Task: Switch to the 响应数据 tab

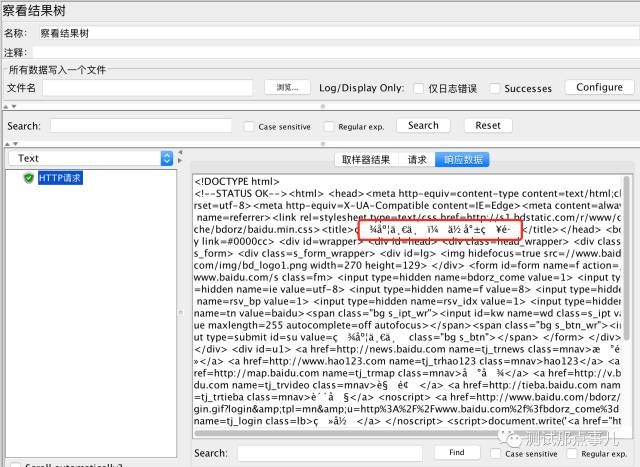Action: [x=462, y=160]
